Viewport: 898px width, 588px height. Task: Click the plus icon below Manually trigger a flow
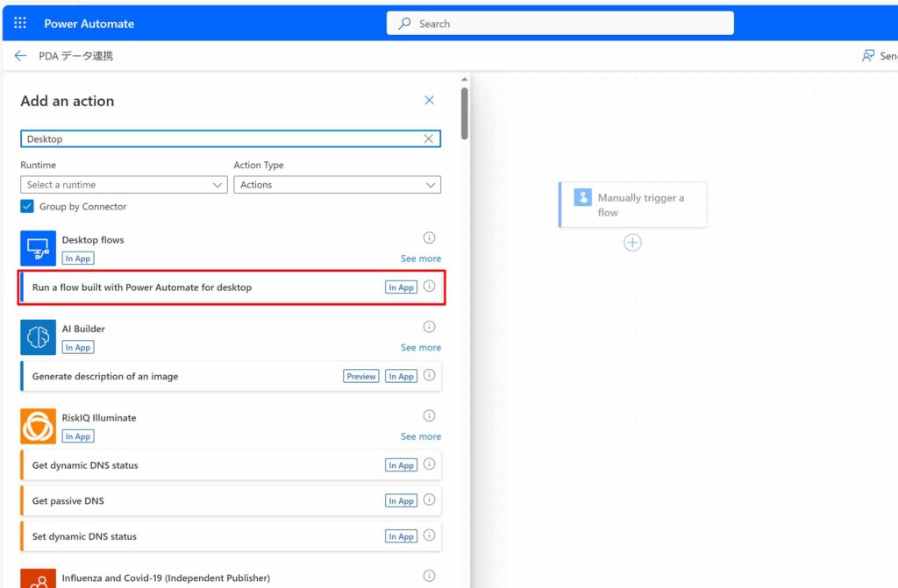(632, 243)
